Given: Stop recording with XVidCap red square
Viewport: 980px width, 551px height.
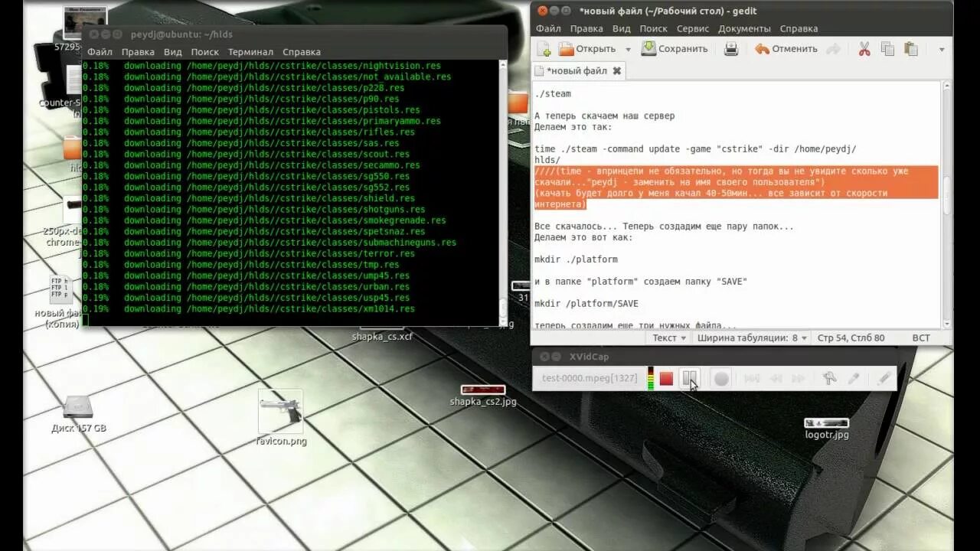Looking at the screenshot, I should [x=666, y=378].
